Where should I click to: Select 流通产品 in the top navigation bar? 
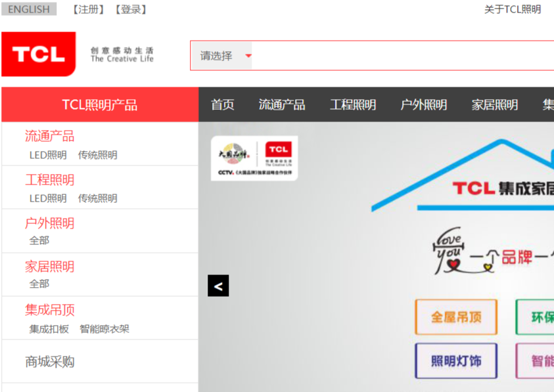pyautogui.click(x=281, y=105)
